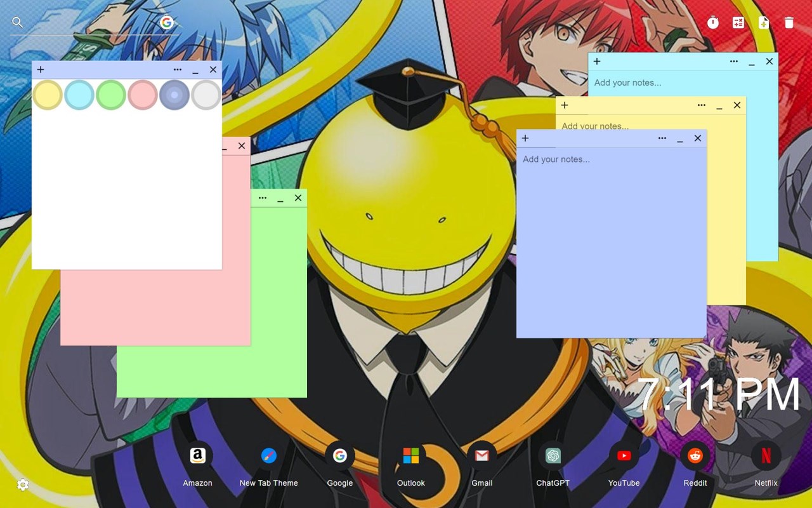
Task: Choose the green color swatch
Action: tap(111, 95)
